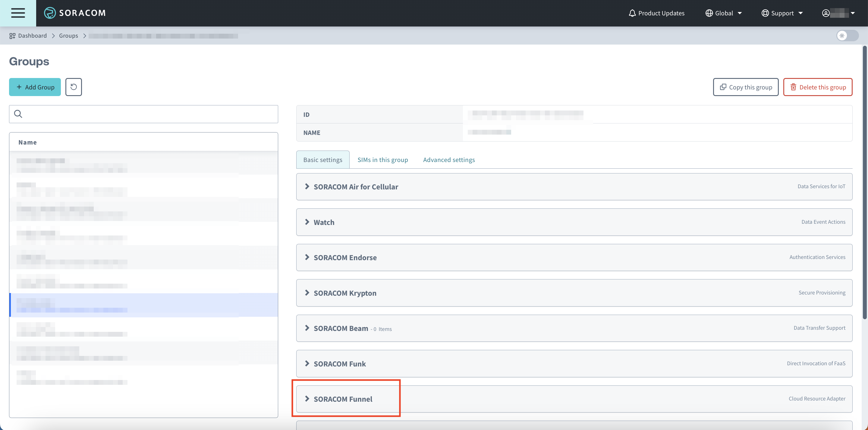Expand the SORACOM Beam section
Image resolution: width=868 pixels, height=430 pixels.
[x=341, y=328]
